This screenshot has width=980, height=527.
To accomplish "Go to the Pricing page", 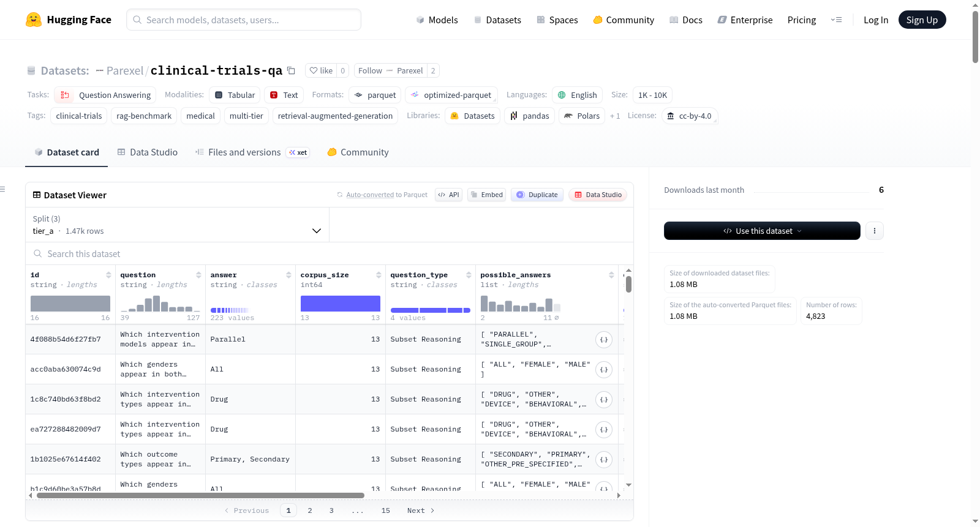I will click(x=802, y=20).
